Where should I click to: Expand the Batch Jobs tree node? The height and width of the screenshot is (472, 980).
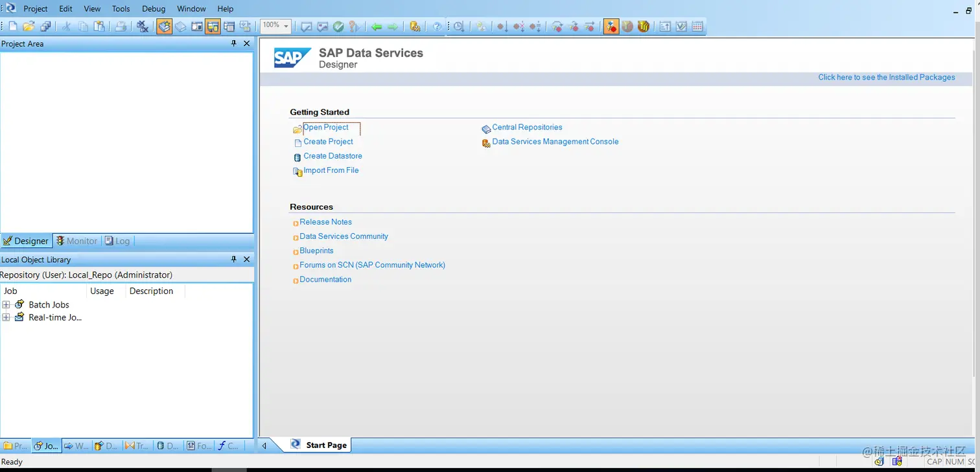[x=6, y=304]
